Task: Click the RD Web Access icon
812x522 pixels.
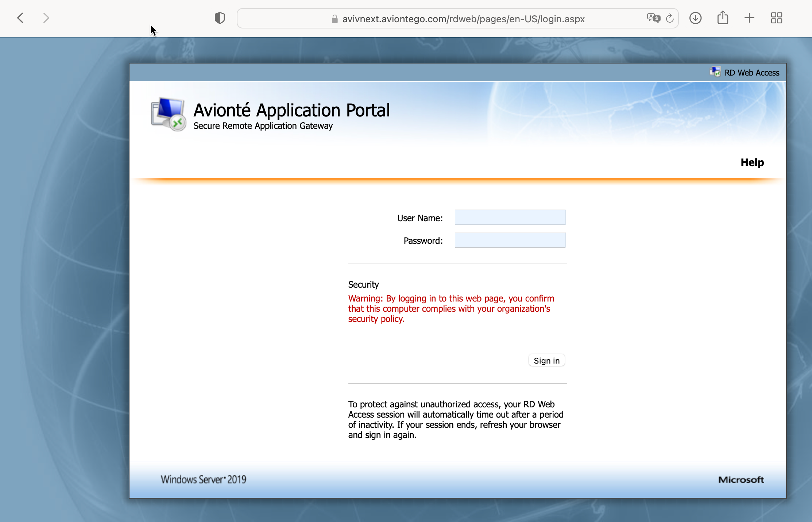Action: (715, 72)
